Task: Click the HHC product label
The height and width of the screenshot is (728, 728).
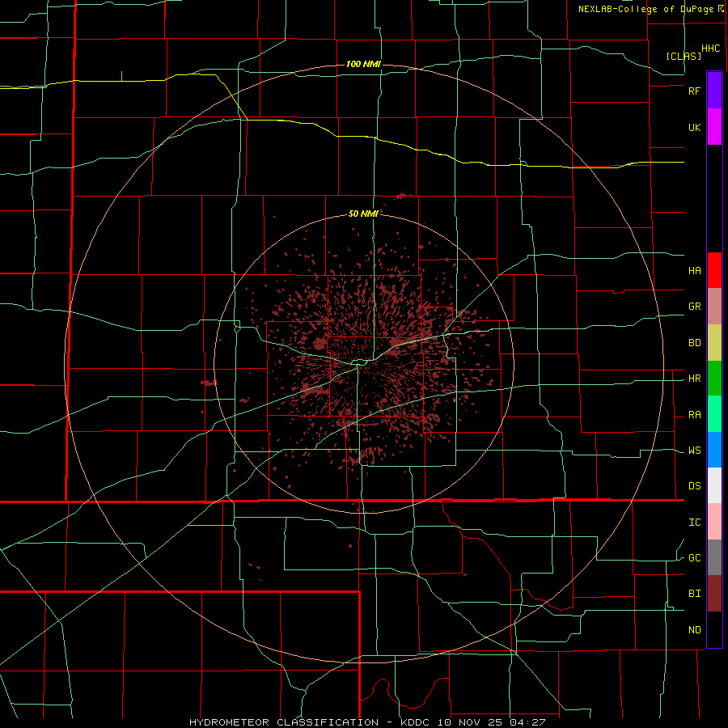Action: coord(711,49)
